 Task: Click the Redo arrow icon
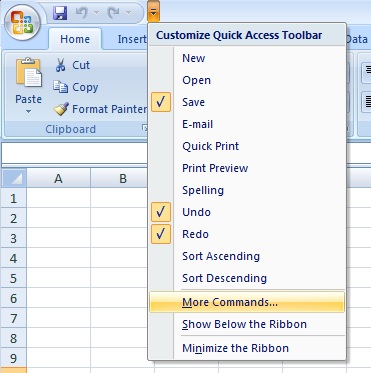tap(113, 13)
